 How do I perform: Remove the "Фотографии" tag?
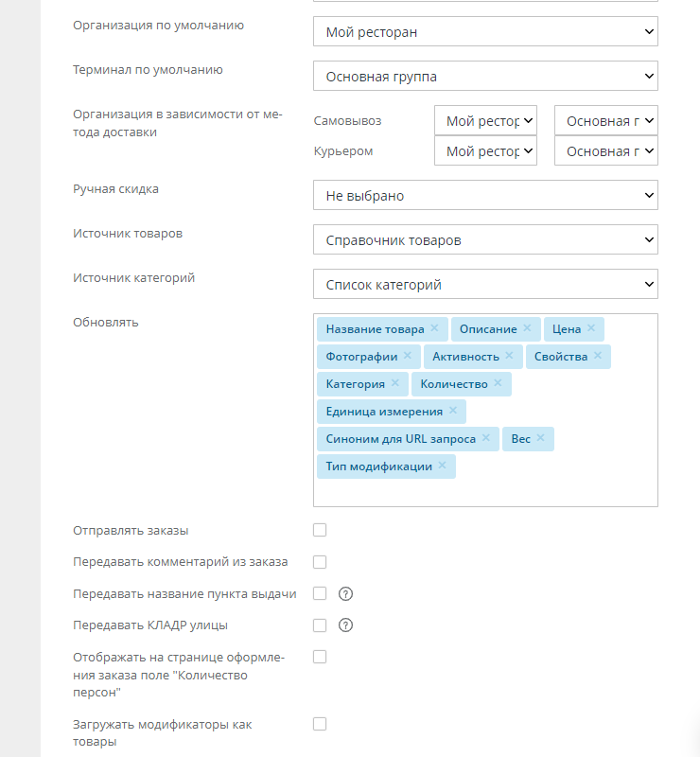pos(407,356)
